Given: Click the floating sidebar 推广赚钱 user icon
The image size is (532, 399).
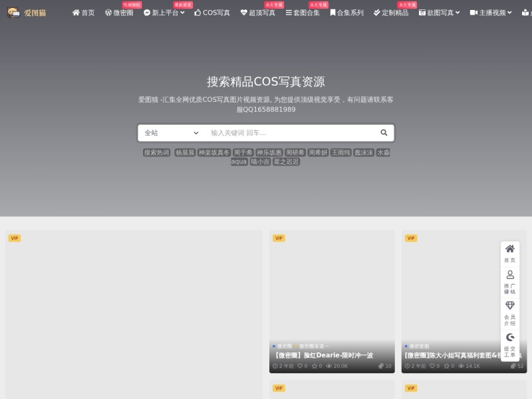Looking at the screenshot, I should (510, 275).
